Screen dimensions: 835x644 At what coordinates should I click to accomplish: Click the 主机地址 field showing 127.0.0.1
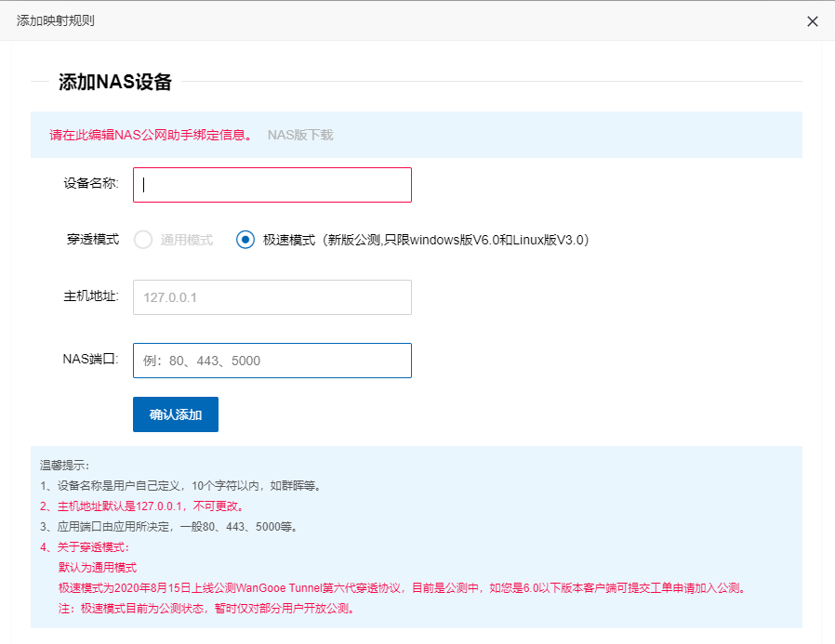pyautogui.click(x=272, y=297)
